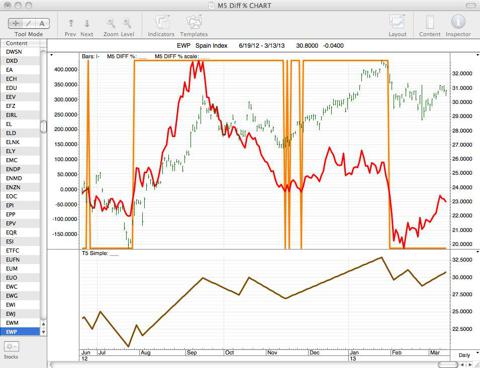This screenshot has width=480, height=368.
Task: Select ECH in the symbol list
Action: (20, 79)
